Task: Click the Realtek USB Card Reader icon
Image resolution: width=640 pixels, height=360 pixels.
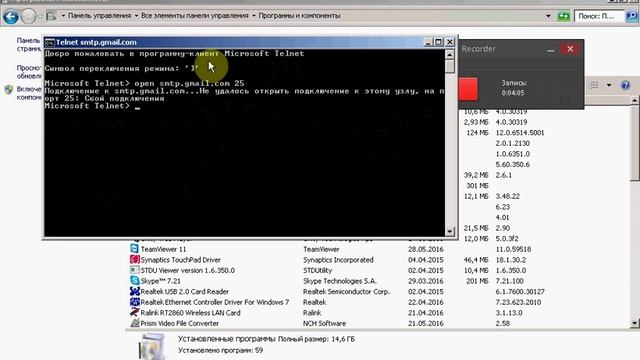Action: point(134,291)
